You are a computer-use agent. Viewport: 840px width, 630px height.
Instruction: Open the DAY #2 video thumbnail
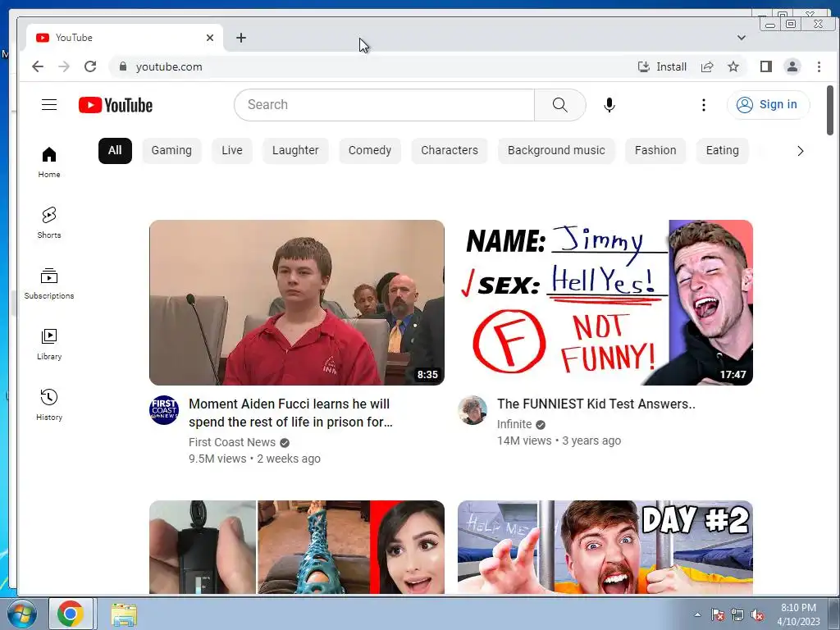click(605, 547)
